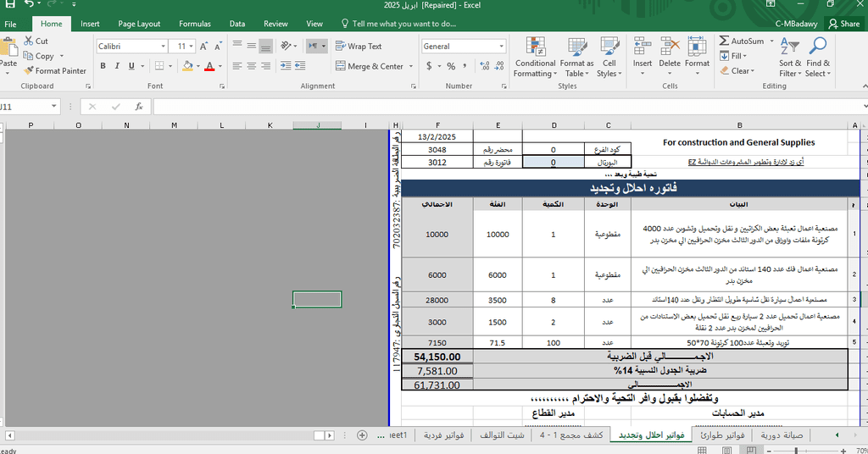Open the Formulas ribbon tab
This screenshot has width=868, height=454.
tap(195, 24)
